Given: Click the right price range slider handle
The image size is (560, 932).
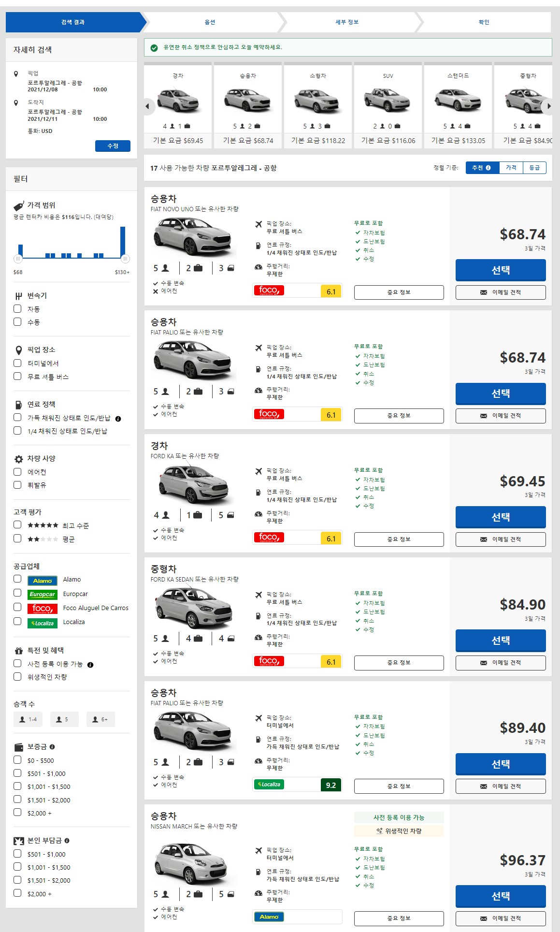Looking at the screenshot, I should click(125, 258).
